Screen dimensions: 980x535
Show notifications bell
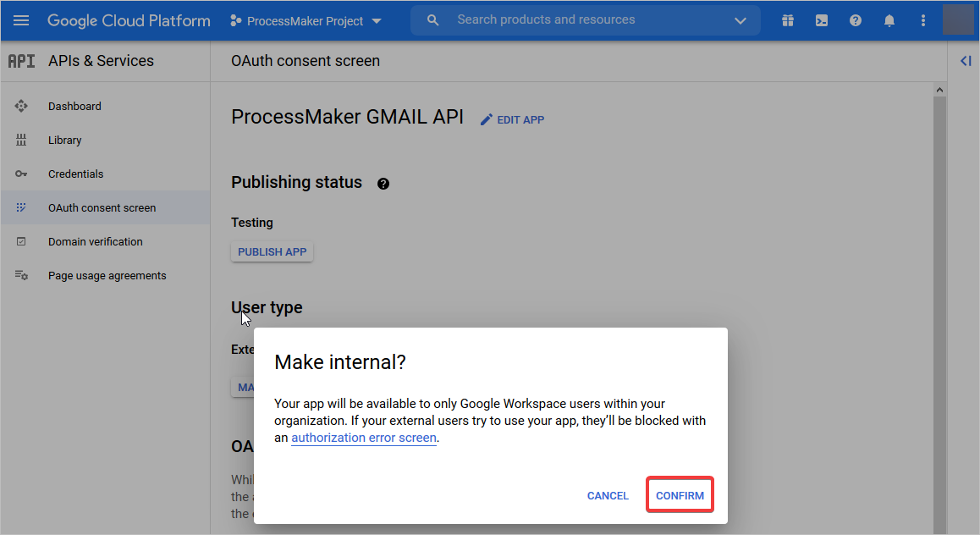click(x=889, y=20)
